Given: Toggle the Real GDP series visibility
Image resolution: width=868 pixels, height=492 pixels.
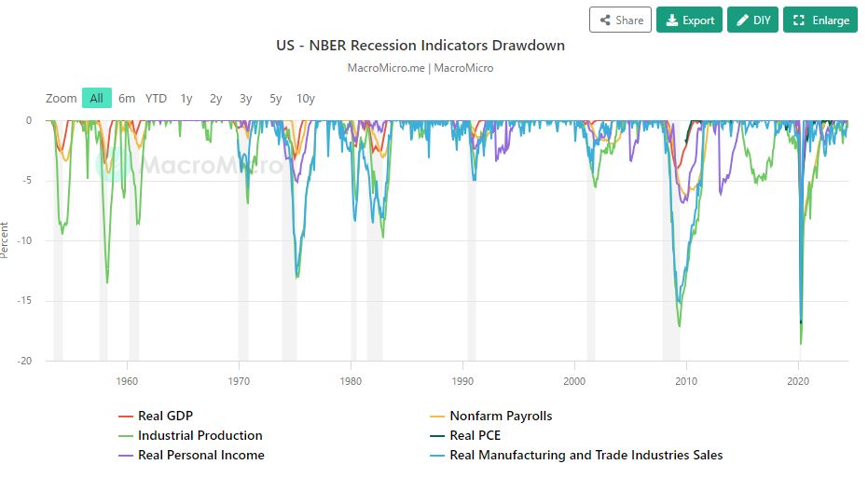Looking at the screenshot, I should (x=165, y=416).
